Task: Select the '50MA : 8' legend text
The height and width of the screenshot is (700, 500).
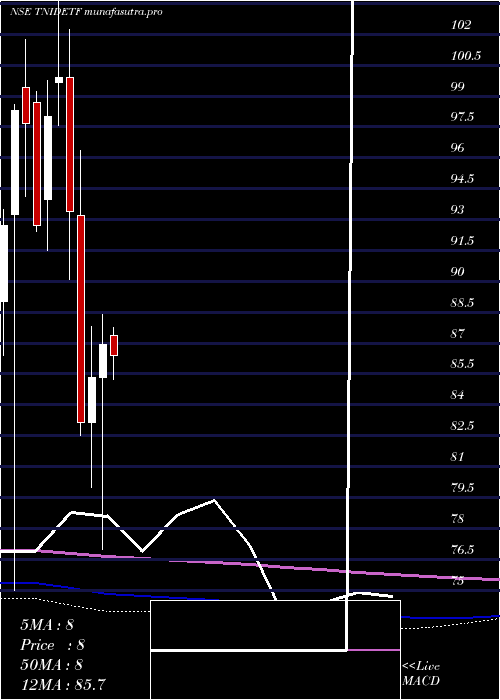Action: coord(52,665)
